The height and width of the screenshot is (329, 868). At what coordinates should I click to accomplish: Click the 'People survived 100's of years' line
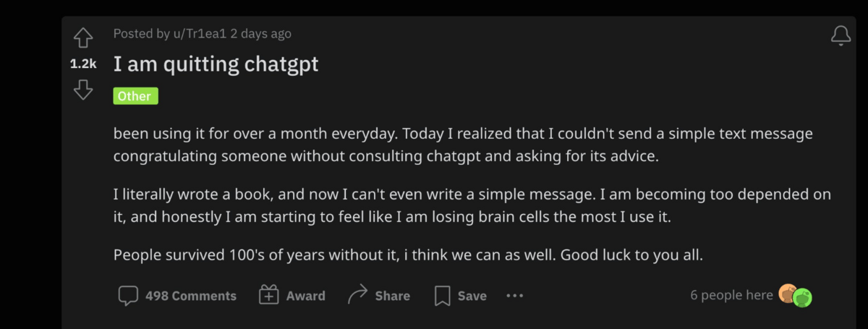(x=408, y=255)
